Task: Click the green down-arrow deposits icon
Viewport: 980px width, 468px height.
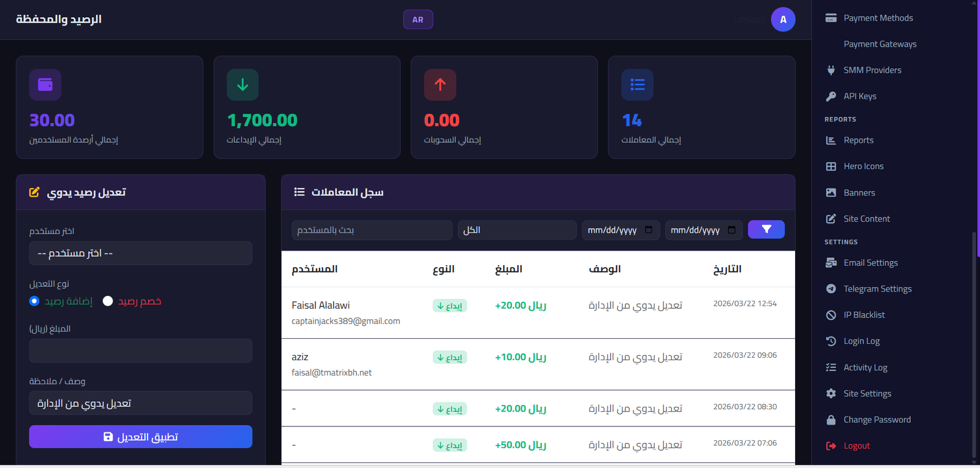Action: tap(243, 85)
